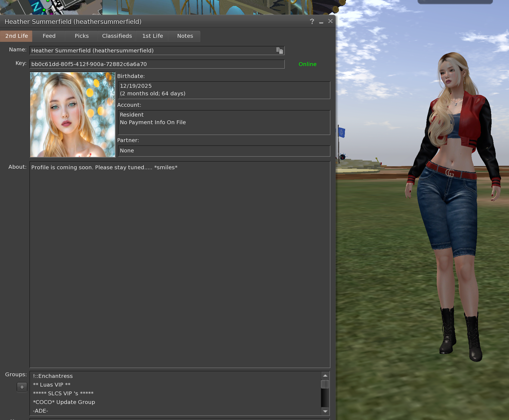Click Heather's profile picture
Image resolution: width=509 pixels, height=420 pixels.
coord(72,115)
